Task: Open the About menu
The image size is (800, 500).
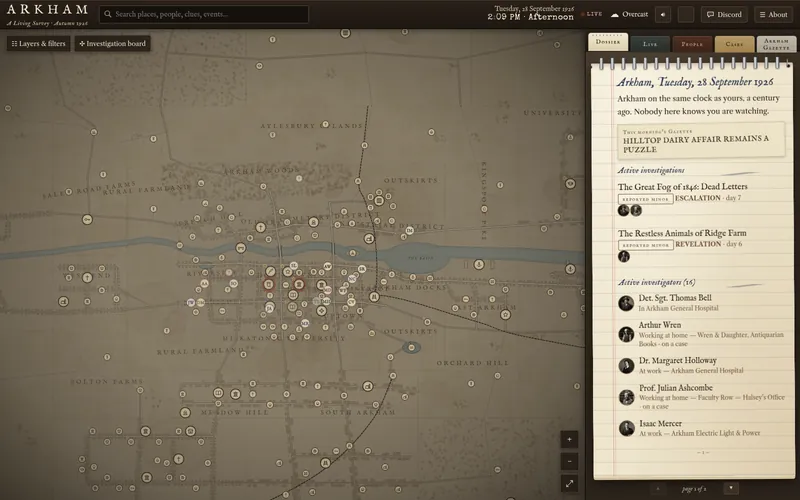Action: 773,14
